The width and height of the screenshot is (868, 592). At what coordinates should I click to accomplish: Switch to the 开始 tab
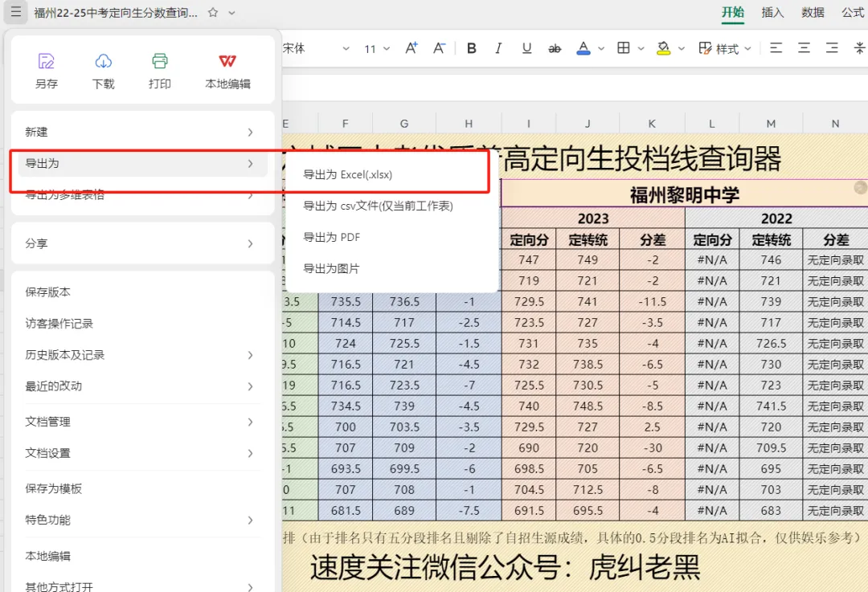pos(732,12)
